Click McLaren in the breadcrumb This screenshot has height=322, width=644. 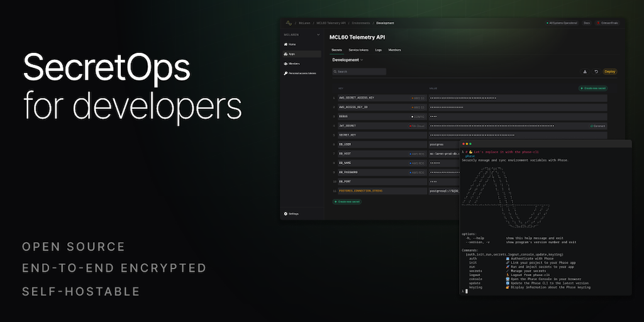coord(304,23)
